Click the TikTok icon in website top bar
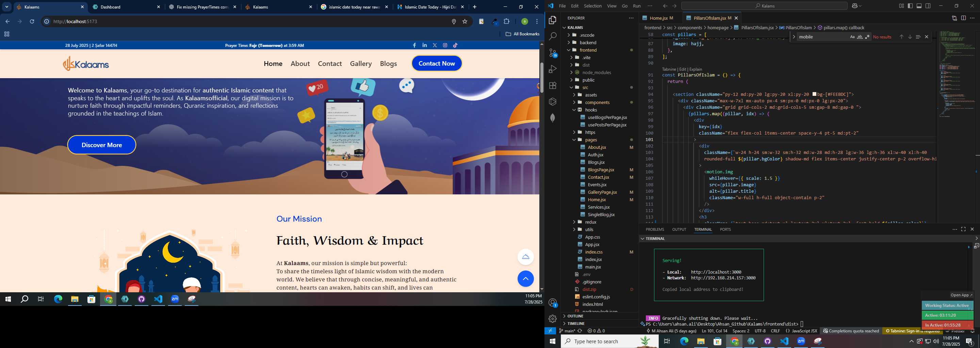The image size is (980, 348). coord(455,45)
